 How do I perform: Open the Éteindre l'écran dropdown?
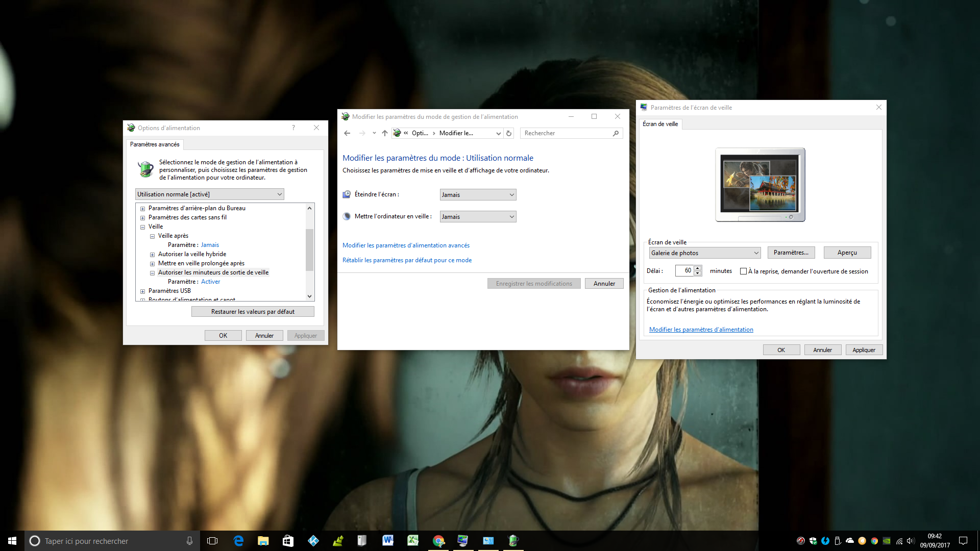tap(478, 195)
